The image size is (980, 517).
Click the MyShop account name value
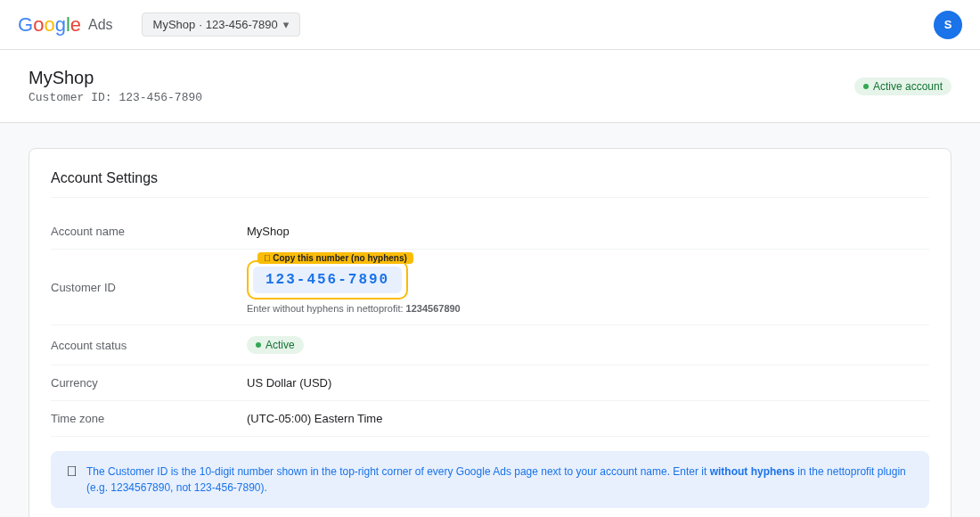coord(267,231)
